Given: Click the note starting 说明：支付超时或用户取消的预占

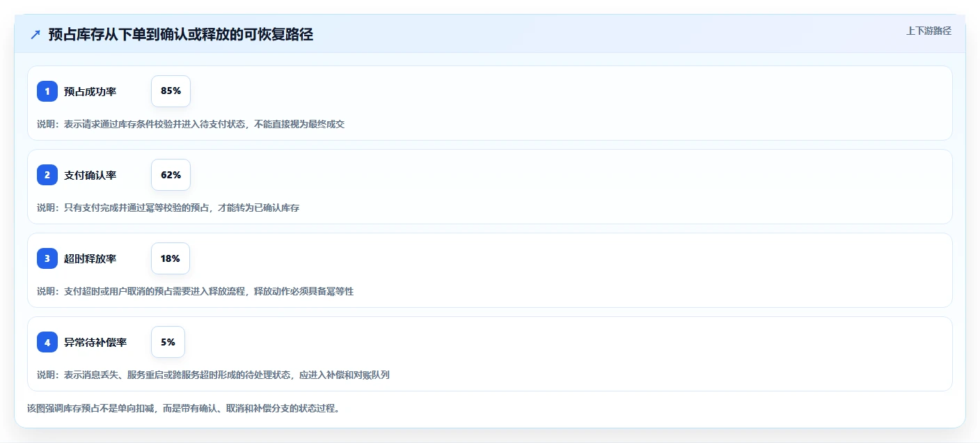Looking at the screenshot, I should (195, 291).
